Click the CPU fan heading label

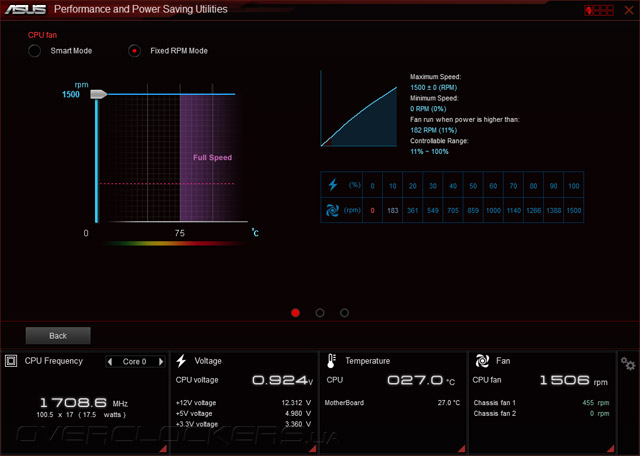tap(42, 35)
